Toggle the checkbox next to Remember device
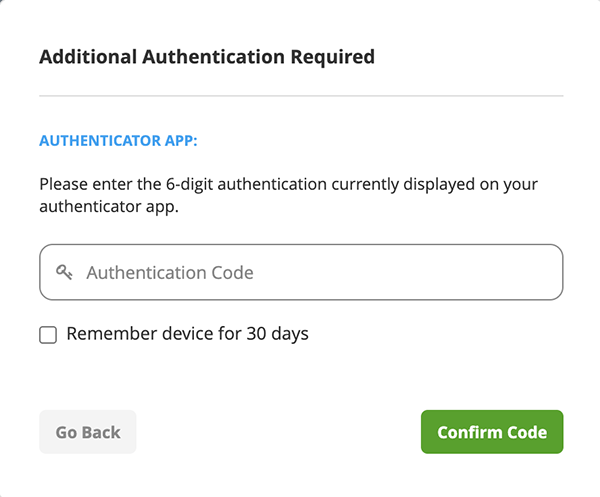This screenshot has width=600, height=497. [x=48, y=335]
